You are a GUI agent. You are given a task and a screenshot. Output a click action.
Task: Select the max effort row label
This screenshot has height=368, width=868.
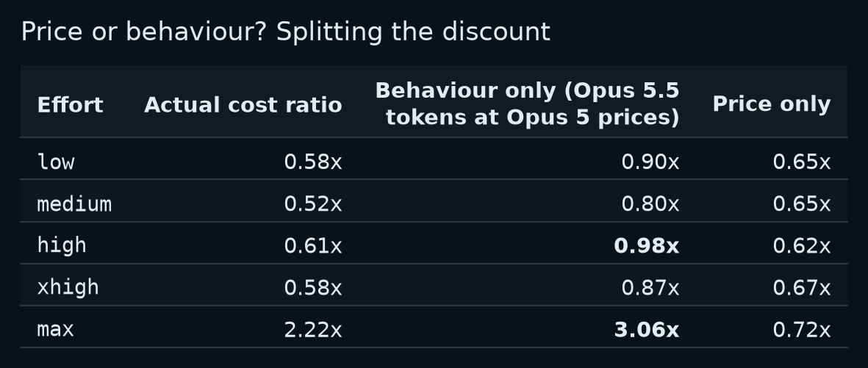point(55,329)
